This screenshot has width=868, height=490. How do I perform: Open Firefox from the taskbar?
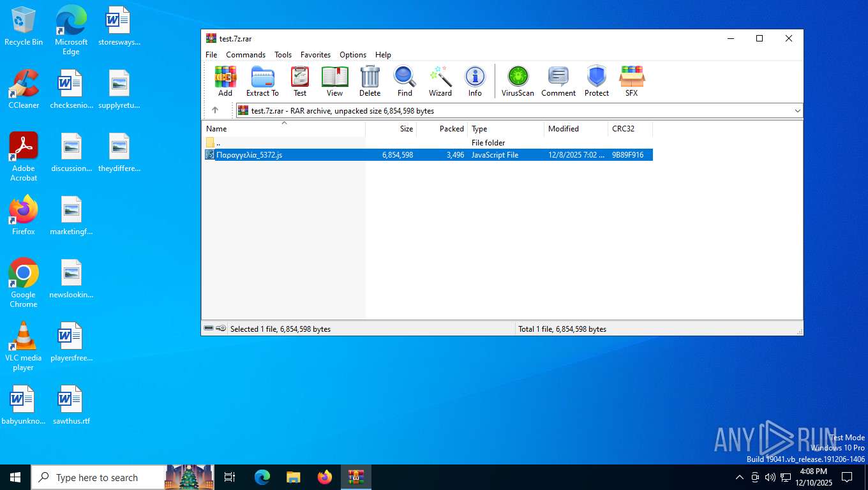point(325,477)
